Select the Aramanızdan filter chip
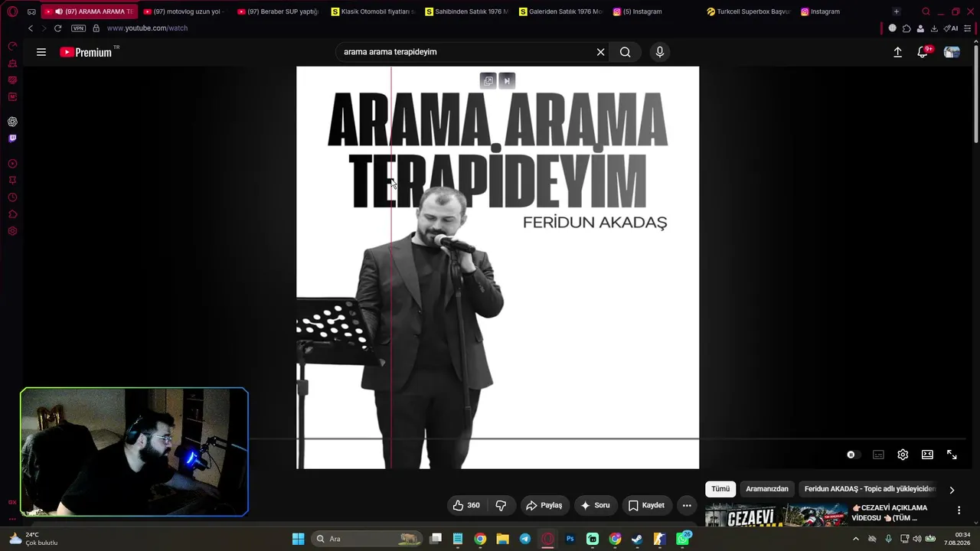This screenshot has width=980, height=551. click(x=767, y=489)
